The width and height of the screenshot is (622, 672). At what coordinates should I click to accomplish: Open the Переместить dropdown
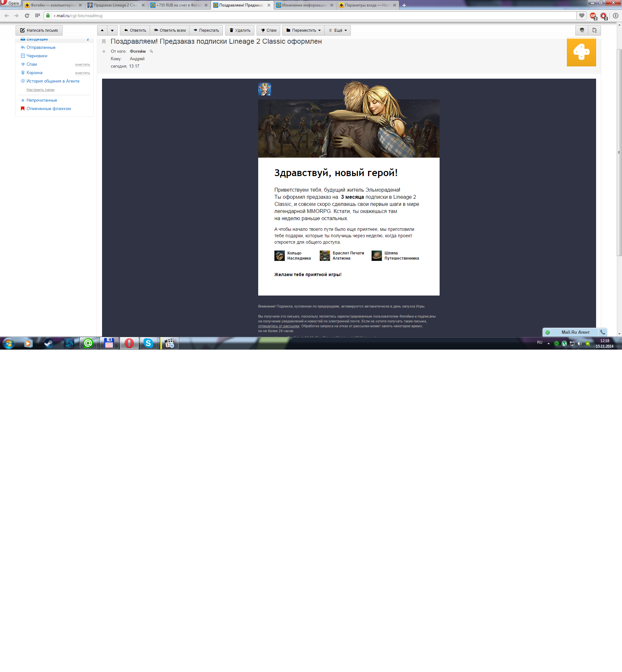click(303, 30)
